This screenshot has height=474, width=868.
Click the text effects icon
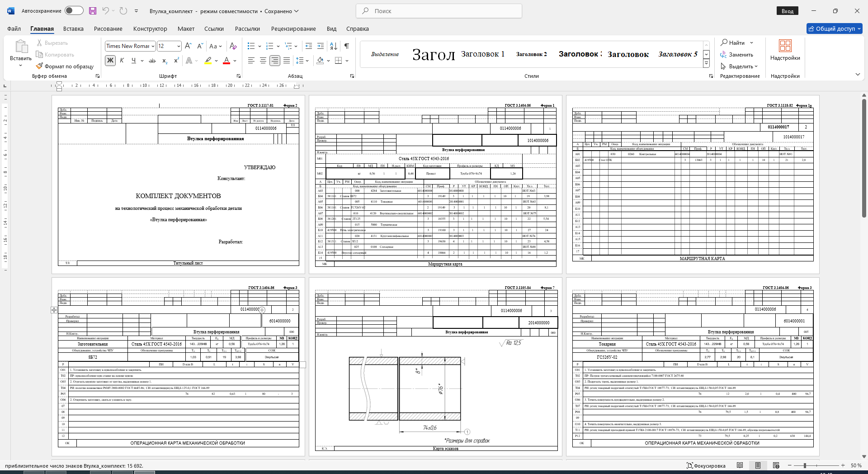[x=189, y=61]
